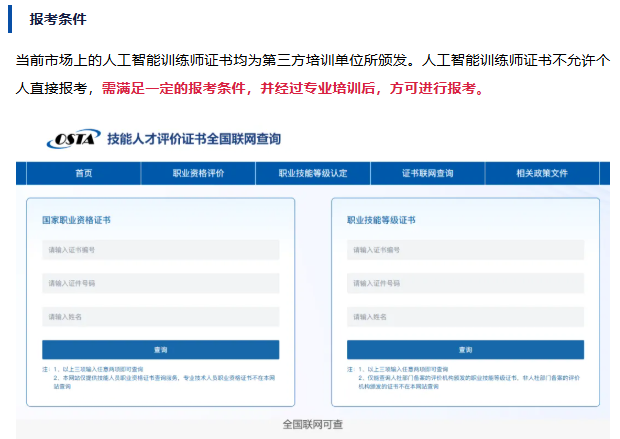Focus 证书编号 field under 国家职业资格证书

tap(160, 249)
